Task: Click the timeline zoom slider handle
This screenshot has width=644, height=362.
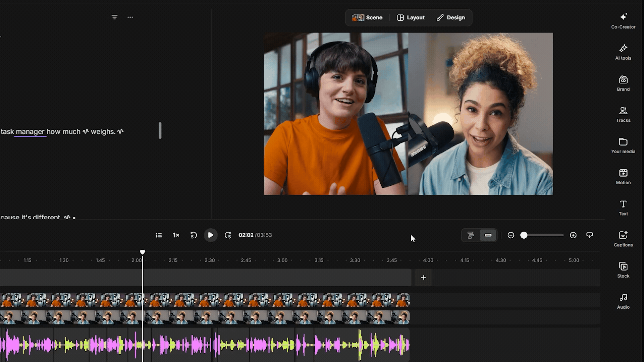Action: (x=524, y=235)
